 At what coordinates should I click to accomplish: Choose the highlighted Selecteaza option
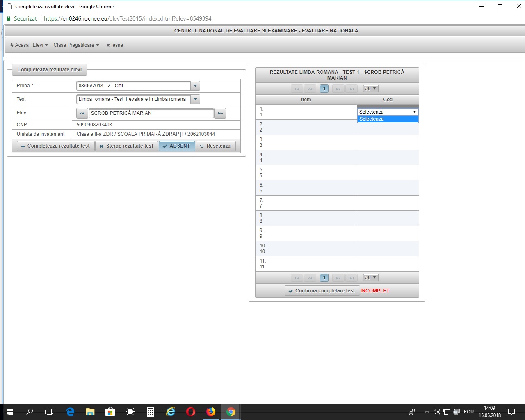(x=388, y=119)
